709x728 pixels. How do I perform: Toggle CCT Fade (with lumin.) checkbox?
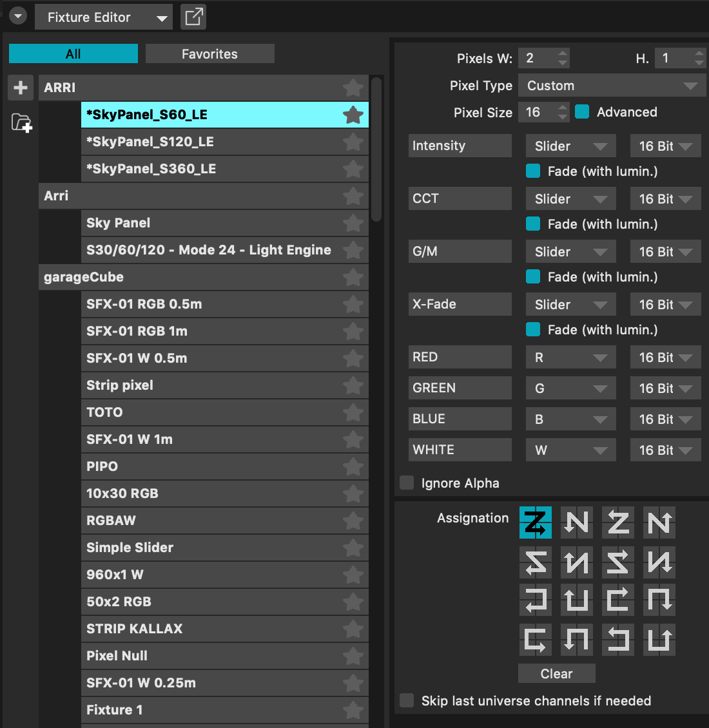tap(533, 224)
